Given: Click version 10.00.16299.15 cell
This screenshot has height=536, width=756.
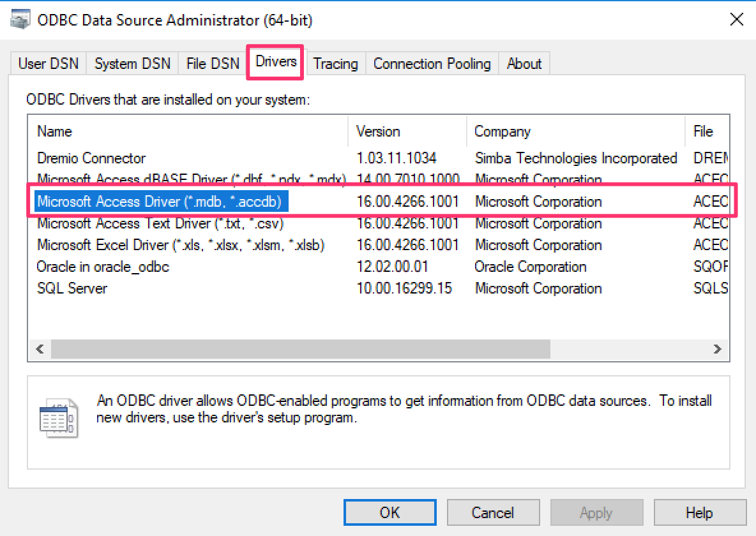Looking at the screenshot, I should [404, 288].
